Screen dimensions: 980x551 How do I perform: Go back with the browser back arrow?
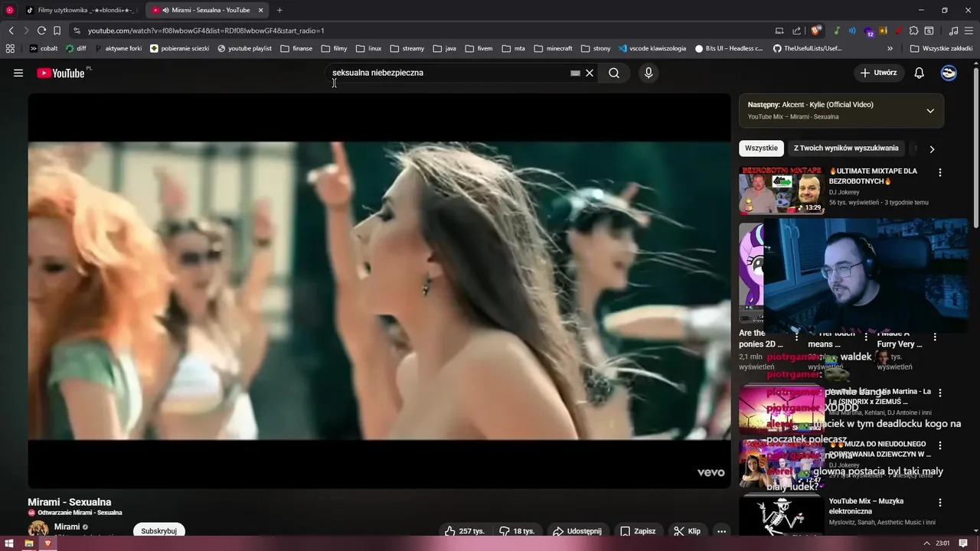(11, 31)
